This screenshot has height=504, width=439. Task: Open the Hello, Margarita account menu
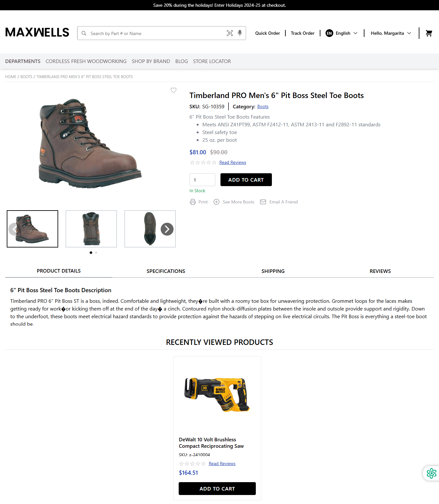tap(391, 33)
